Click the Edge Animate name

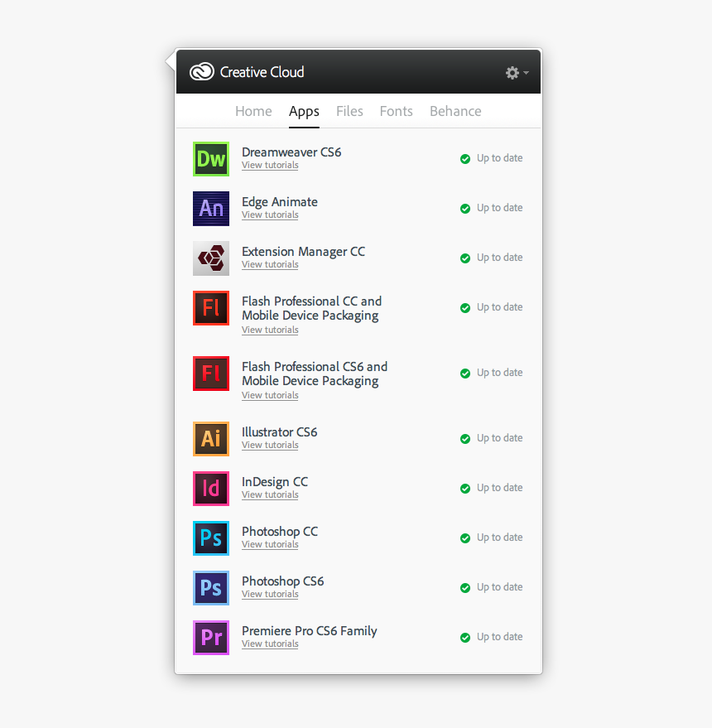279,202
